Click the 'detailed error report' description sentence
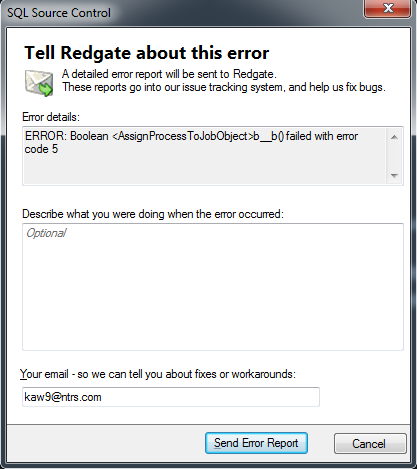Screen dimensions: 417x469 (x=169, y=74)
